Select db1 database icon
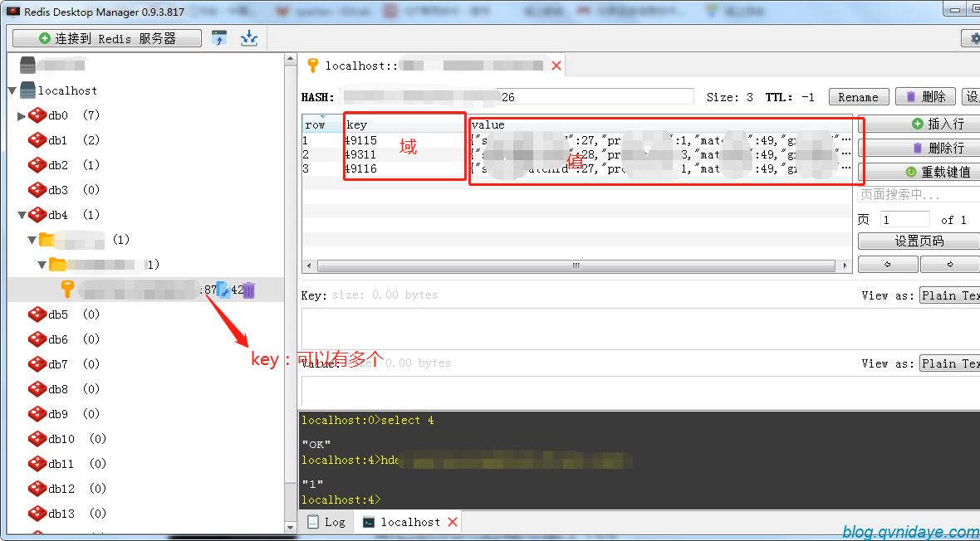 (37, 140)
